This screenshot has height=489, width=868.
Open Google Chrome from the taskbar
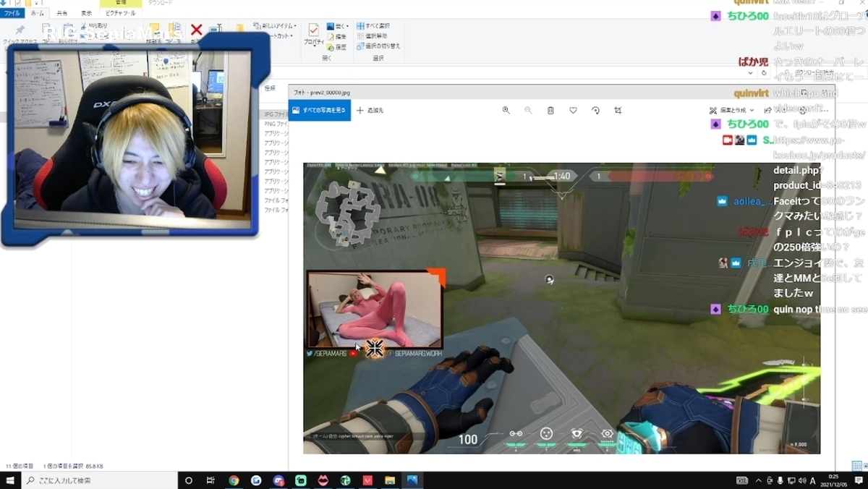(234, 480)
